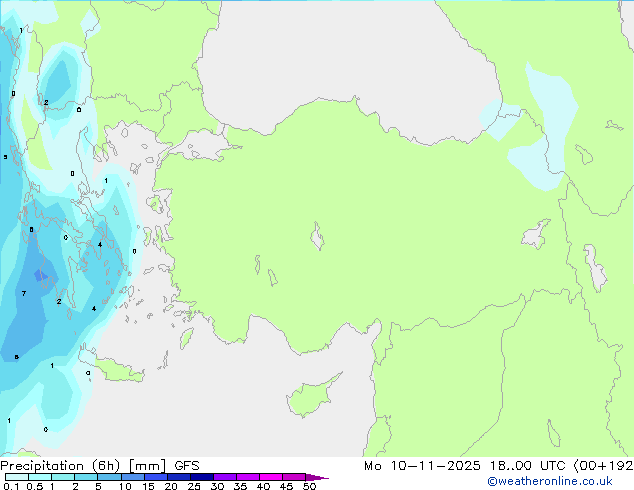Screen dimensions: 634x490
Task: Click the '40' legend scale label
Action: (263, 486)
